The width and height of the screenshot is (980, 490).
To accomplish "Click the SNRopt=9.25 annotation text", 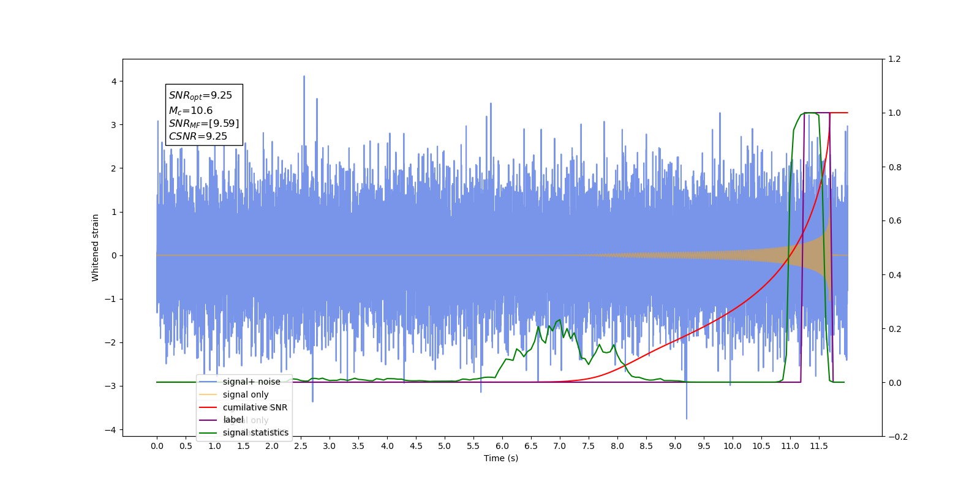I will tap(200, 96).
